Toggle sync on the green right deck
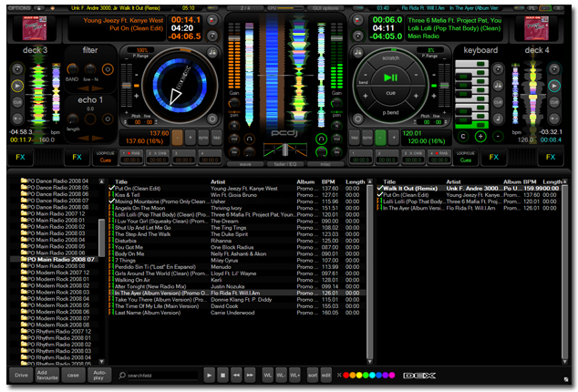Screen dimensions: 578x392 click(366, 138)
